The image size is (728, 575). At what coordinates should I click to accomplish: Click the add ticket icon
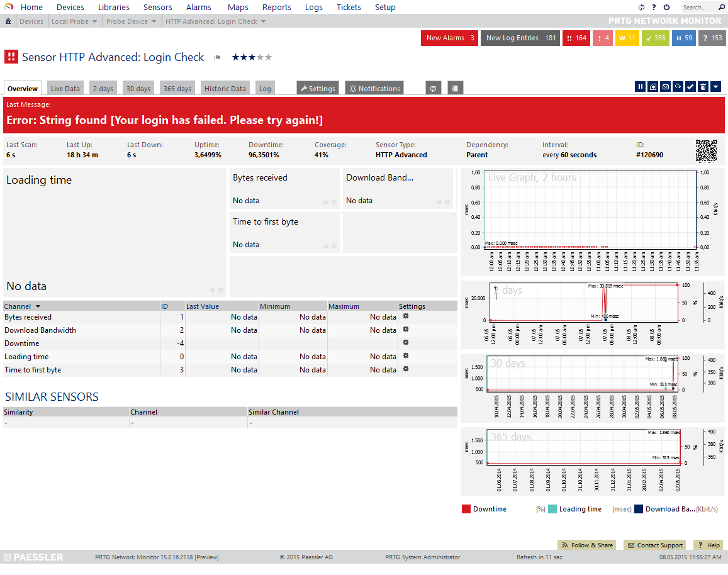652,86
